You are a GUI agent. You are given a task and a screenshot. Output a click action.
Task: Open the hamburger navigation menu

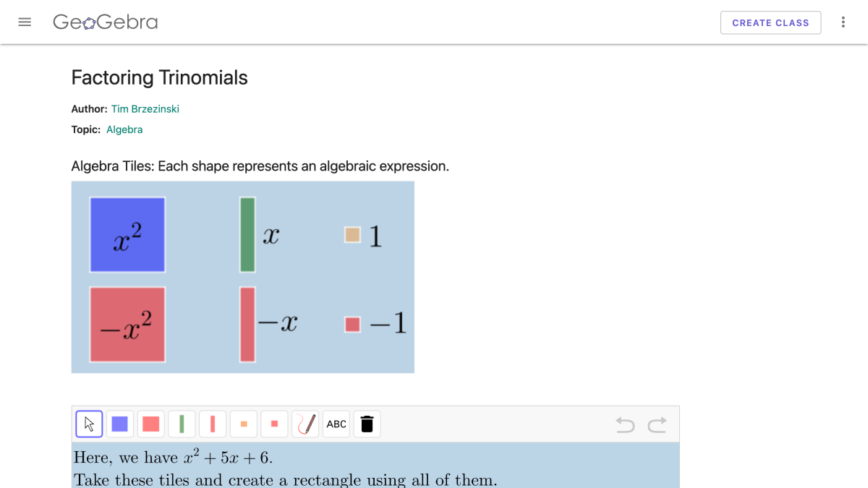pos(25,22)
